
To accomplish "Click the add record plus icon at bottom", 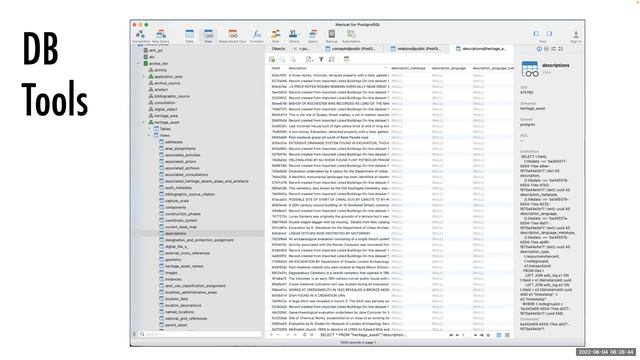I will [271, 335].
